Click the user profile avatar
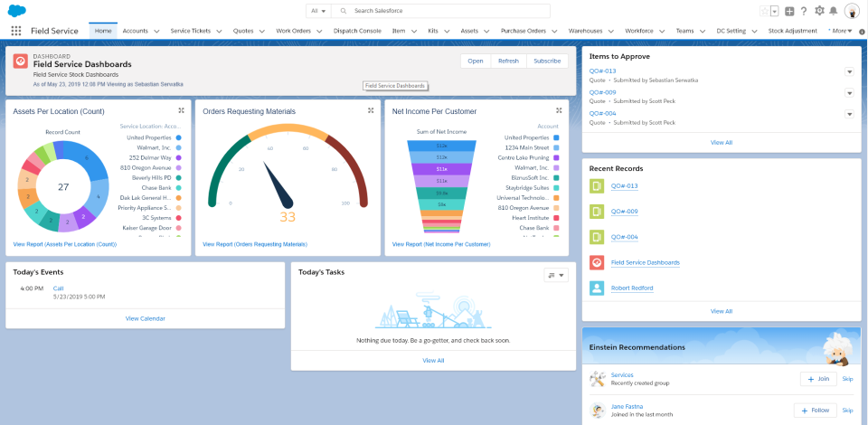The image size is (868, 425). (852, 11)
